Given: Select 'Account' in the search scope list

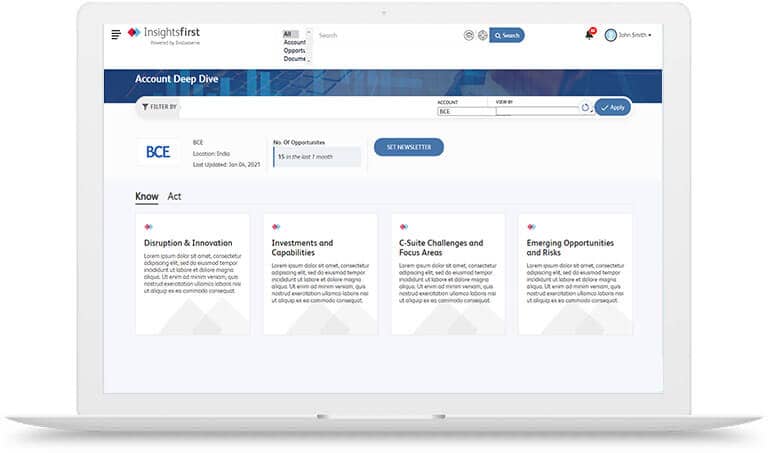Looking at the screenshot, I should tap(294, 42).
